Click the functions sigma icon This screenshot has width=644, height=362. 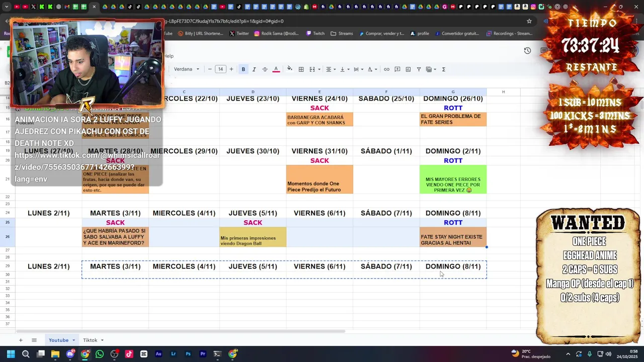point(444,69)
